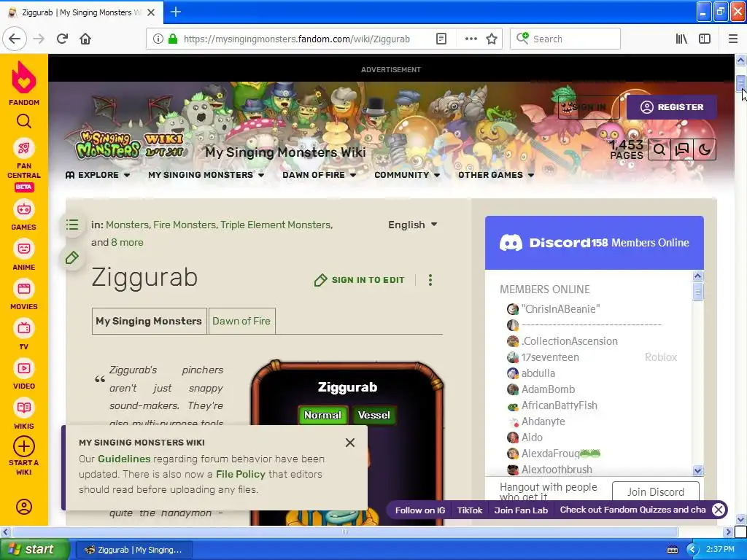Toggle dark mode moon icon

(705, 149)
